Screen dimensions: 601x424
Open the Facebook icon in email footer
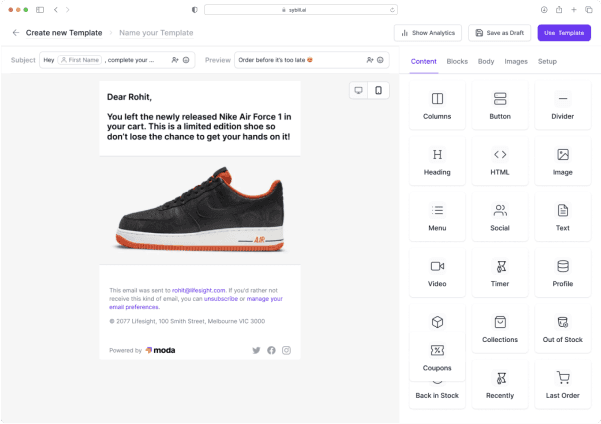tap(271, 350)
